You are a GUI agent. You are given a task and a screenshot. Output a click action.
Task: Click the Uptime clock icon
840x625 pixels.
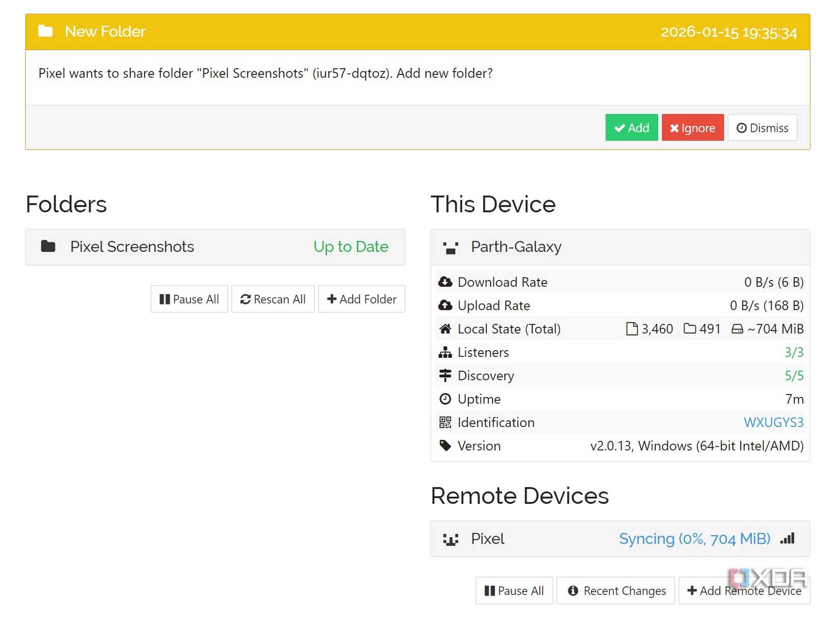tap(445, 399)
